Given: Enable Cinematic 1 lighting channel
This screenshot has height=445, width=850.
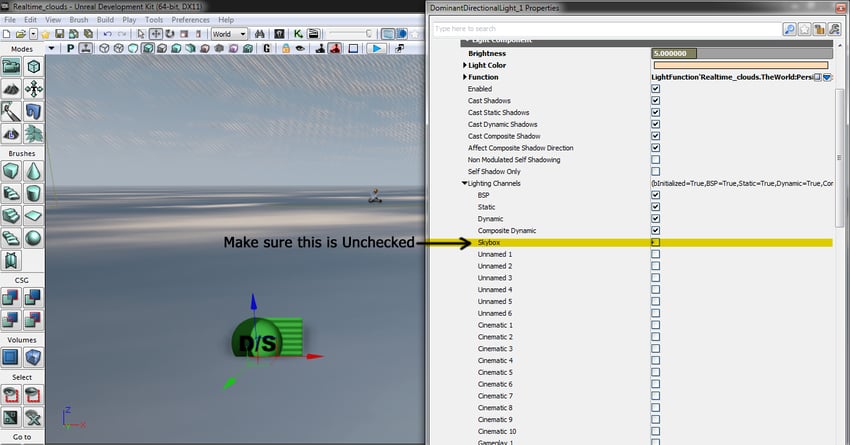Looking at the screenshot, I should [655, 325].
